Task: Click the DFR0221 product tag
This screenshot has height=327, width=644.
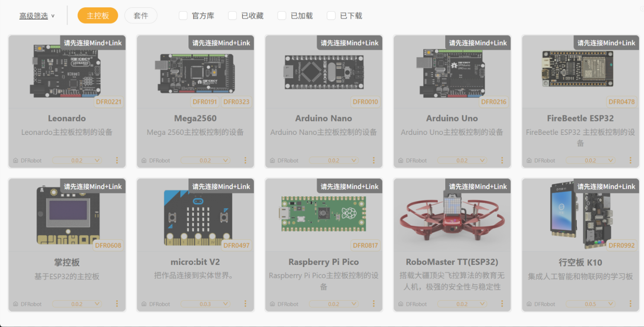Action: click(108, 102)
